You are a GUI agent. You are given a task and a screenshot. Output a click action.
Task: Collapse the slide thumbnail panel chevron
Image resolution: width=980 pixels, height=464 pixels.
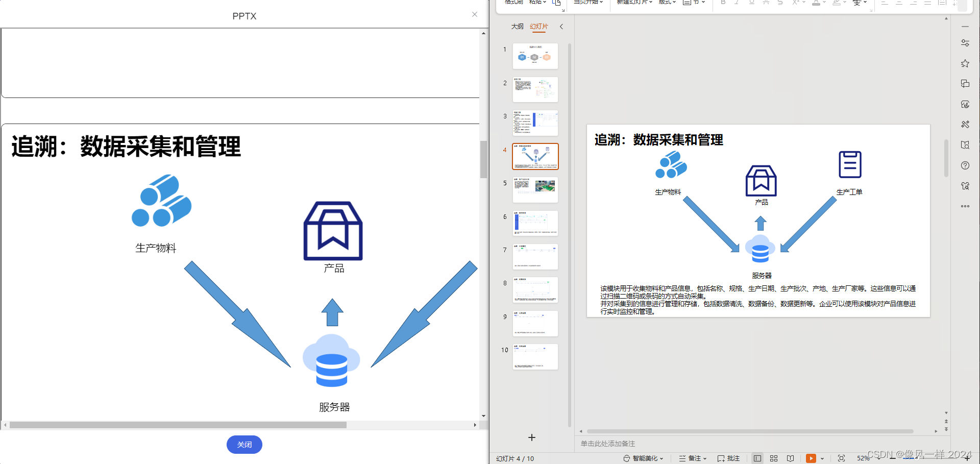(561, 27)
